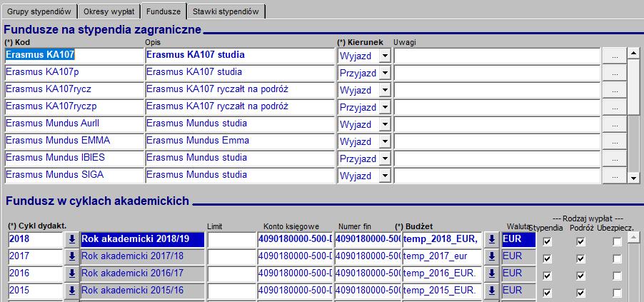Image resolution: width=644 pixels, height=302 pixels.
Task: Click Rok akademicki 2017/18 cell
Action: click(x=143, y=257)
